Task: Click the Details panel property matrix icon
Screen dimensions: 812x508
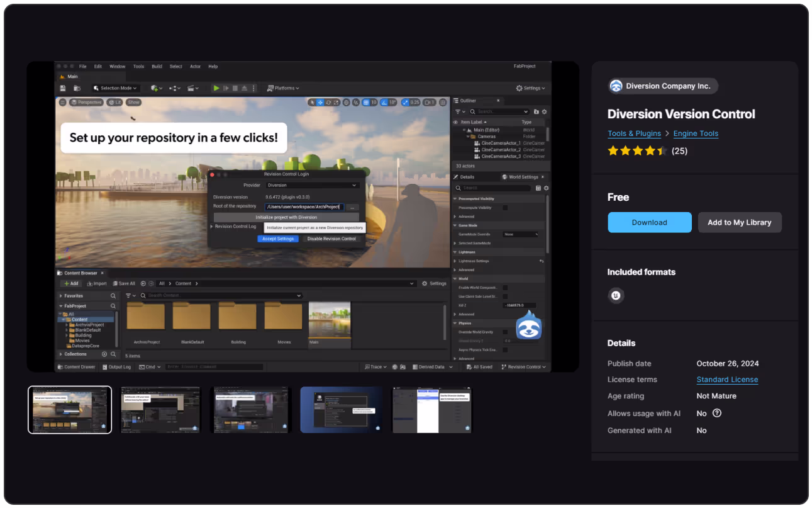Action: point(538,188)
